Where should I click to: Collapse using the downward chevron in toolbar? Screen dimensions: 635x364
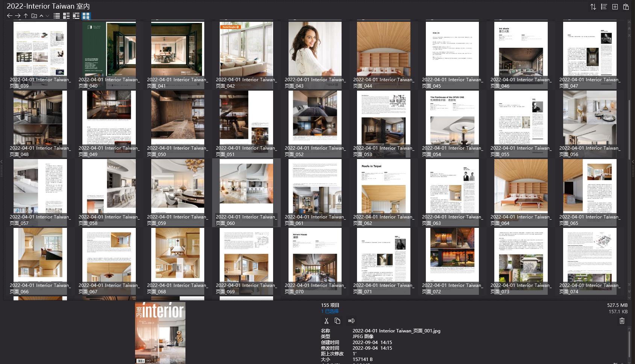[x=47, y=16]
